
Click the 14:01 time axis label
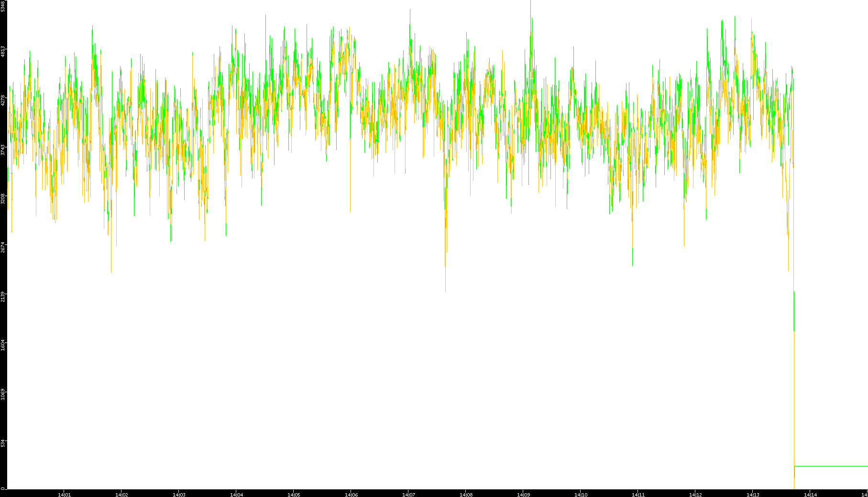(64, 495)
